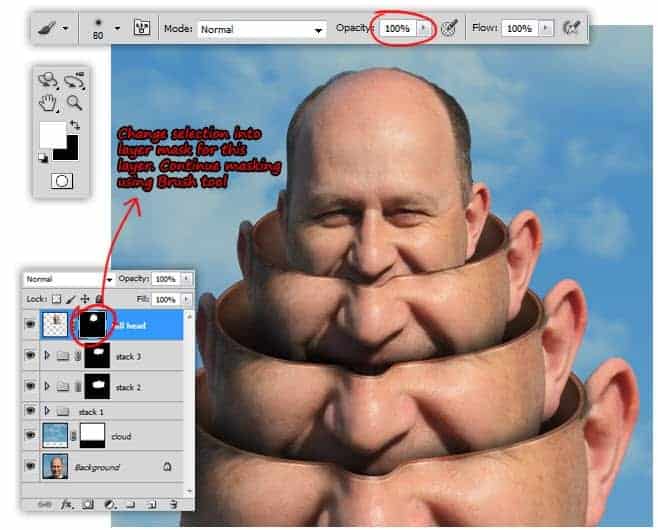This screenshot has height=530, width=658.
Task: Hide the stack 2 group
Action: tap(30, 386)
